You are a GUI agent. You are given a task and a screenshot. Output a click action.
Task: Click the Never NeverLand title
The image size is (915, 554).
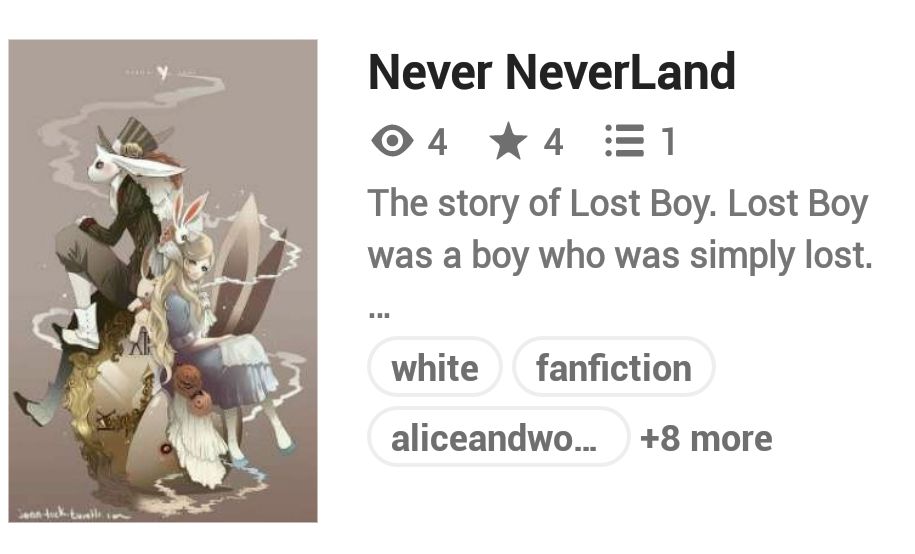pyautogui.click(x=551, y=72)
